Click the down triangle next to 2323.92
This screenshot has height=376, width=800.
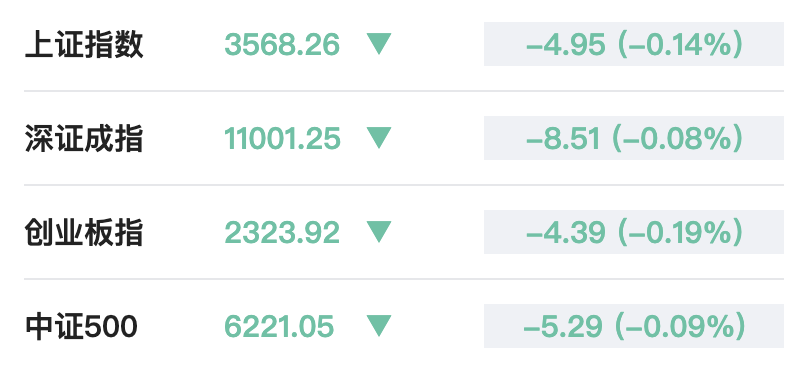[x=379, y=232]
